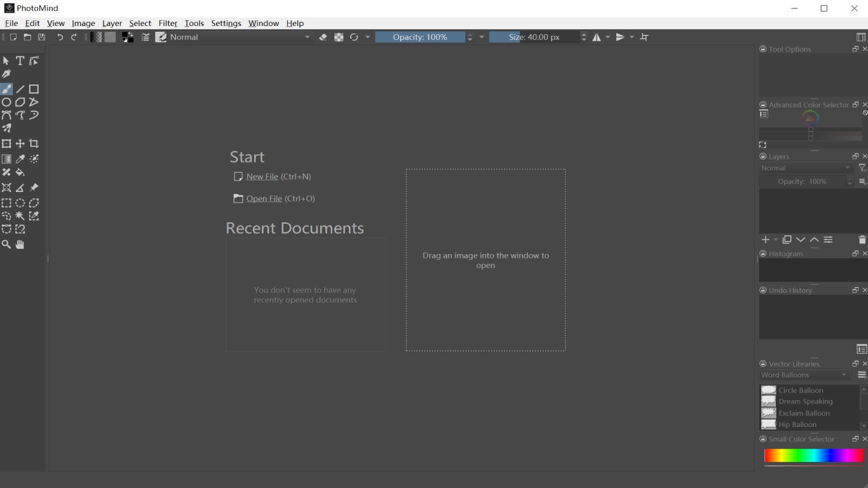This screenshot has height=488, width=868.
Task: Activate the Text tool
Action: click(19, 60)
